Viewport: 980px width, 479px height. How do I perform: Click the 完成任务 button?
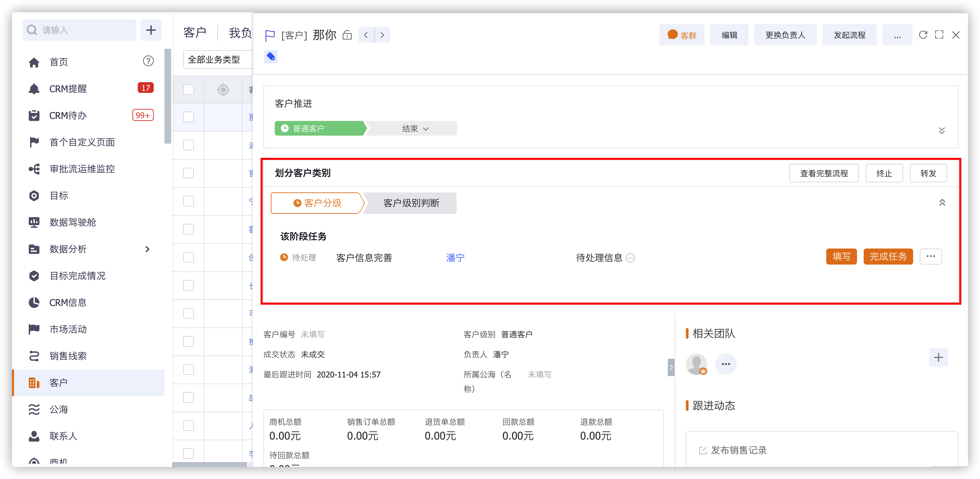pos(888,257)
